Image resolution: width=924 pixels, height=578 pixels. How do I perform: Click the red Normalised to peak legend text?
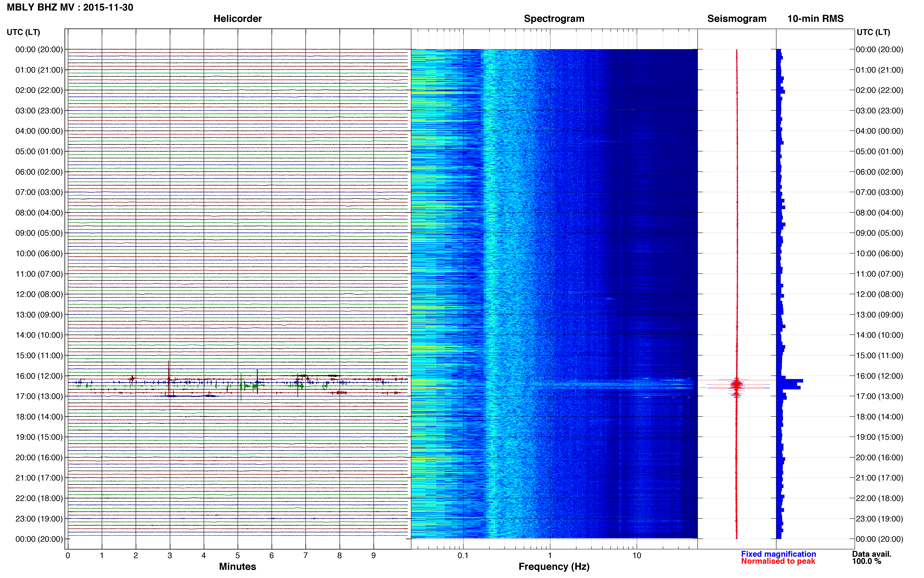click(x=778, y=561)
